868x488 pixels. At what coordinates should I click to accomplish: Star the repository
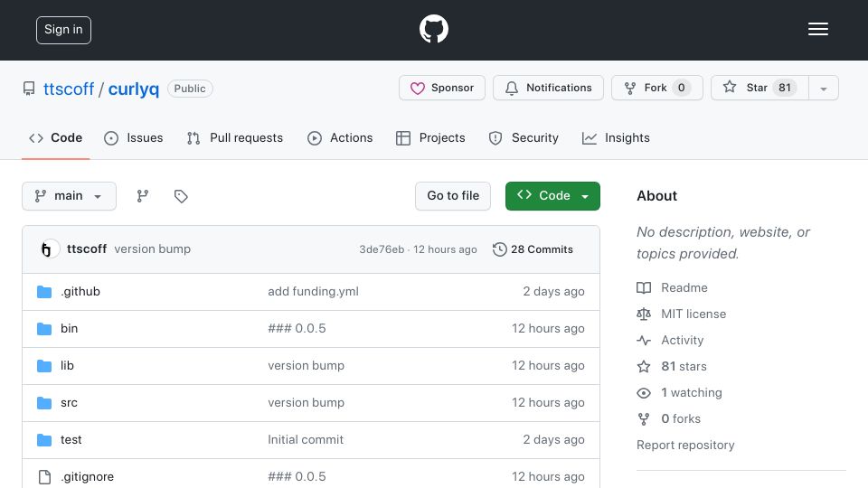point(759,88)
